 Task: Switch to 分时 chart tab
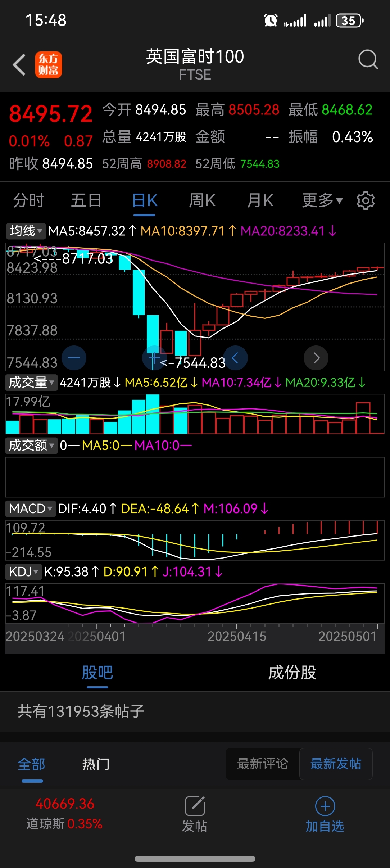coord(29,200)
